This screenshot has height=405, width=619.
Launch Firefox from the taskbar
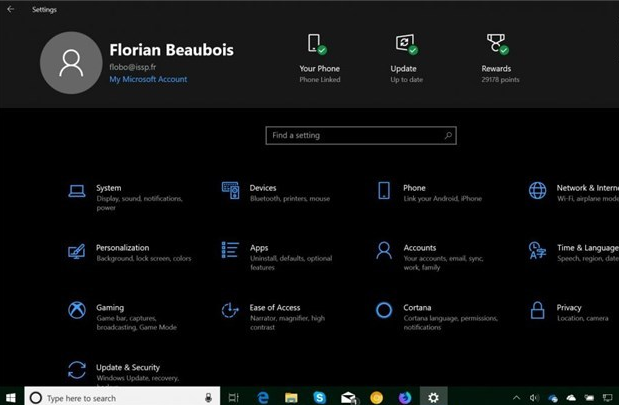coord(405,398)
